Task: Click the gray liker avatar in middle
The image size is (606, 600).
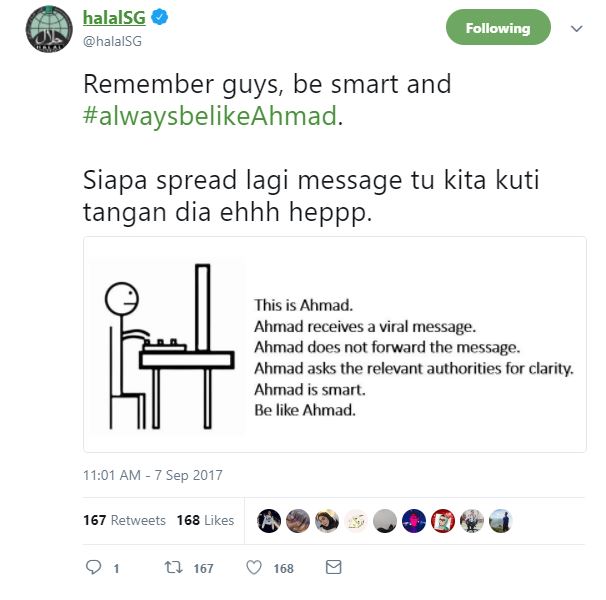Action: click(x=385, y=521)
